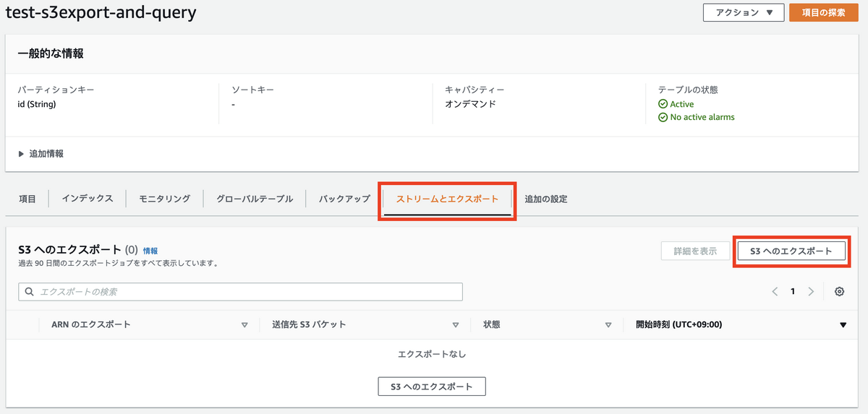868x414 pixels.
Task: Click the エクスポートなし empty message
Action: point(432,354)
